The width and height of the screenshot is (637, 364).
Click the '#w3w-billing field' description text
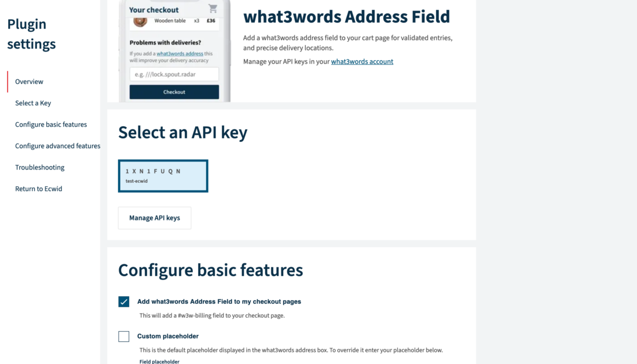(212, 315)
